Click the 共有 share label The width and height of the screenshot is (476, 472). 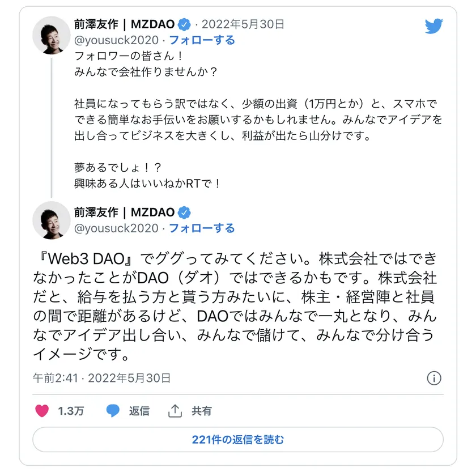(202, 411)
